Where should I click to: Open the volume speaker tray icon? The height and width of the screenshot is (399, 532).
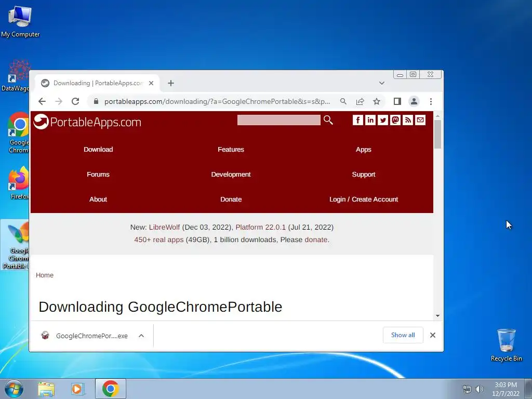coord(480,389)
